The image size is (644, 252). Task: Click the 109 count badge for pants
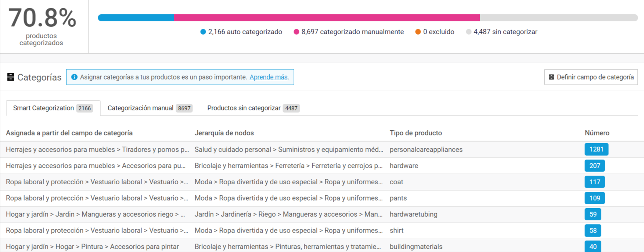click(594, 198)
